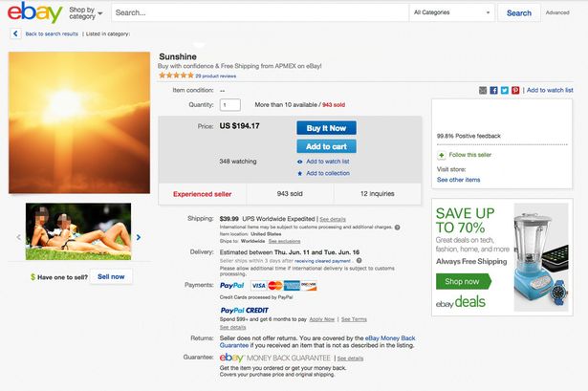Click the Buy It Now button
Viewport: 588px width, 391px height.
[326, 128]
